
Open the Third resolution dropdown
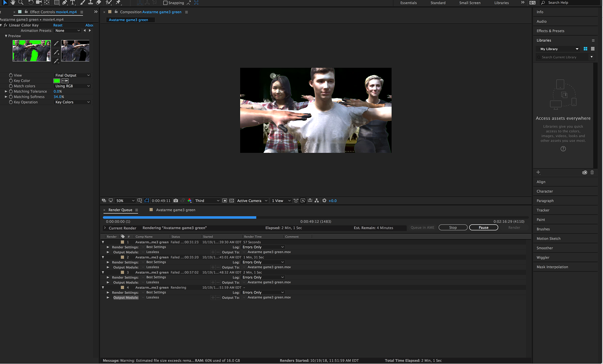[x=207, y=201]
